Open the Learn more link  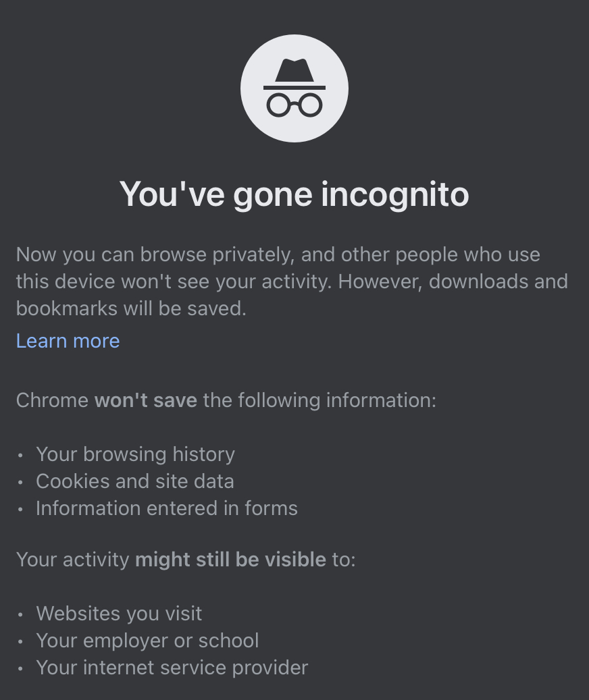tap(68, 341)
